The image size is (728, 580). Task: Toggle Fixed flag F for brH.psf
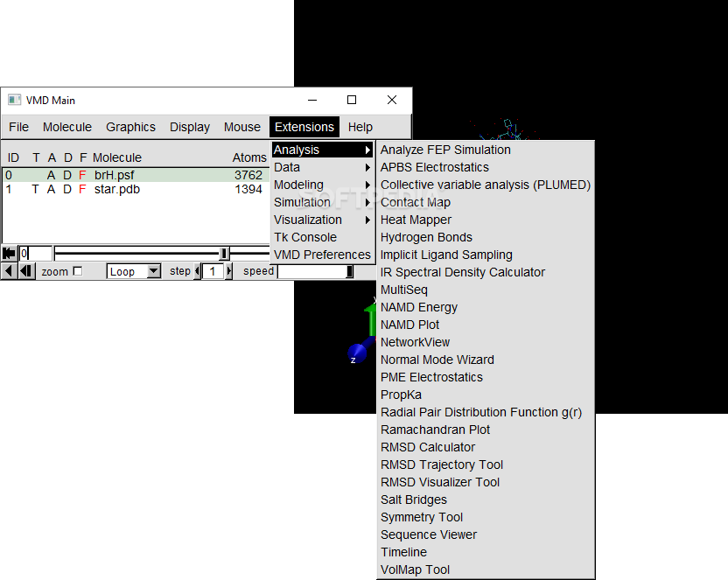(82, 175)
